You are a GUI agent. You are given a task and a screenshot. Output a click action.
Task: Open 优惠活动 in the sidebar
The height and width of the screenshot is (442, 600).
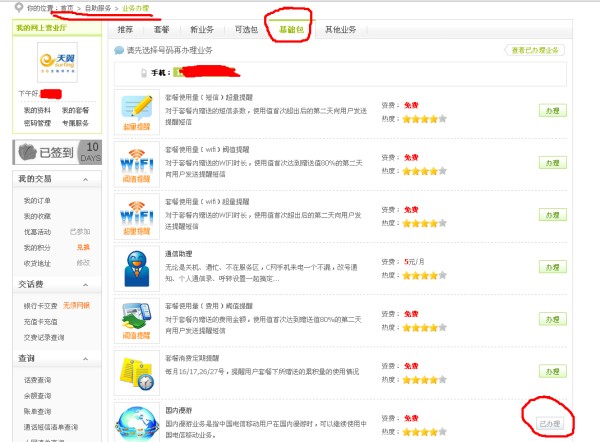pyautogui.click(x=37, y=232)
